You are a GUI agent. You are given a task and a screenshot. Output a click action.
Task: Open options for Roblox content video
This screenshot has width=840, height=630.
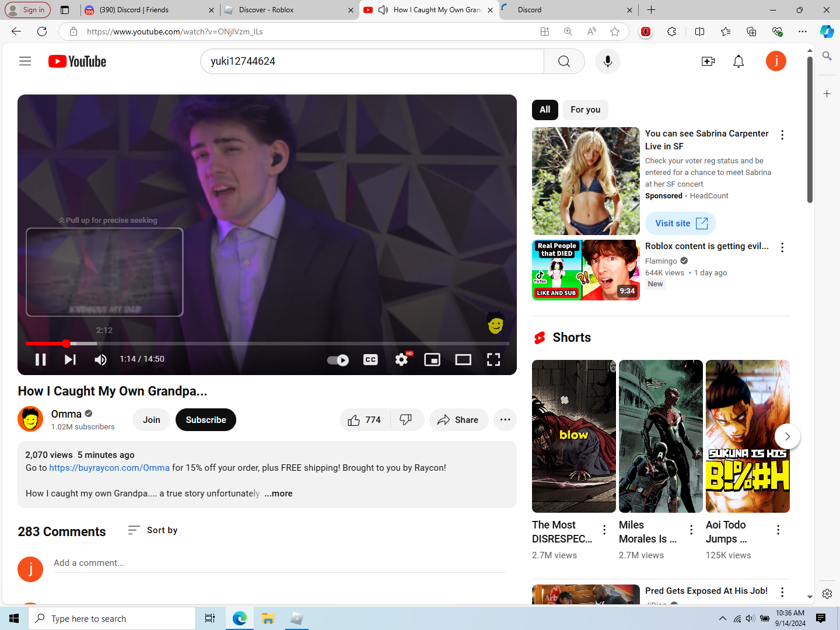tap(782, 247)
